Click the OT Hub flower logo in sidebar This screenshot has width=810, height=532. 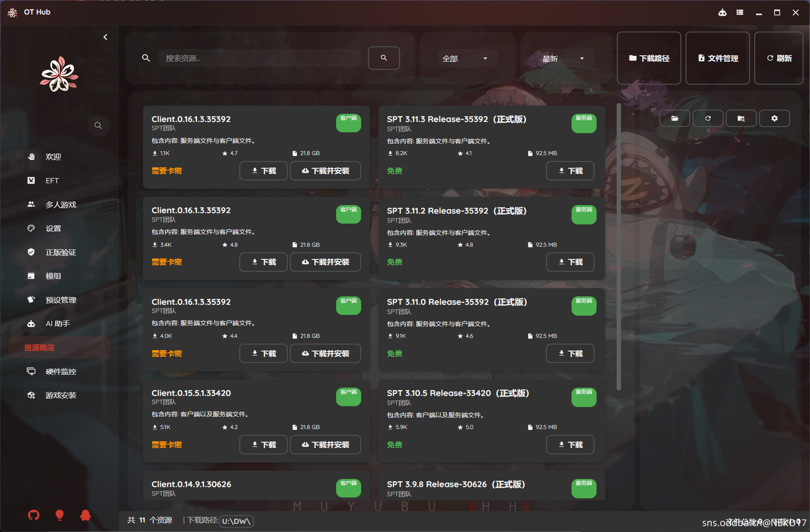point(59,74)
